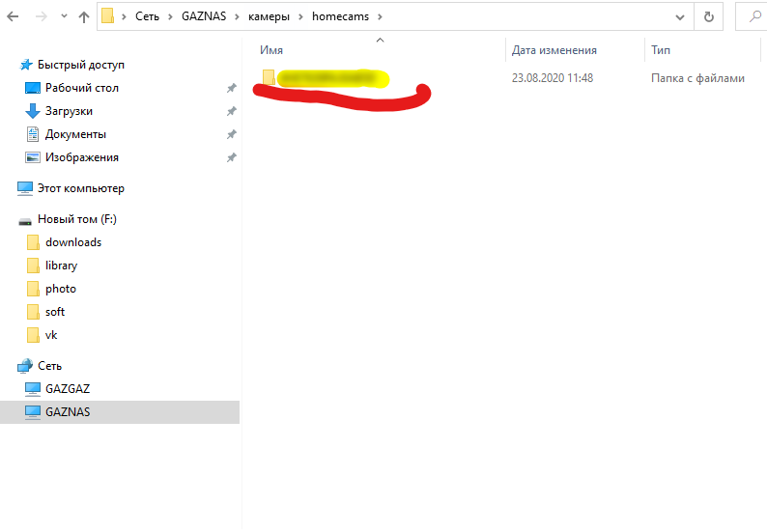This screenshot has width=767, height=532.
Task: Select Новый том (F:) drive
Action: [77, 219]
